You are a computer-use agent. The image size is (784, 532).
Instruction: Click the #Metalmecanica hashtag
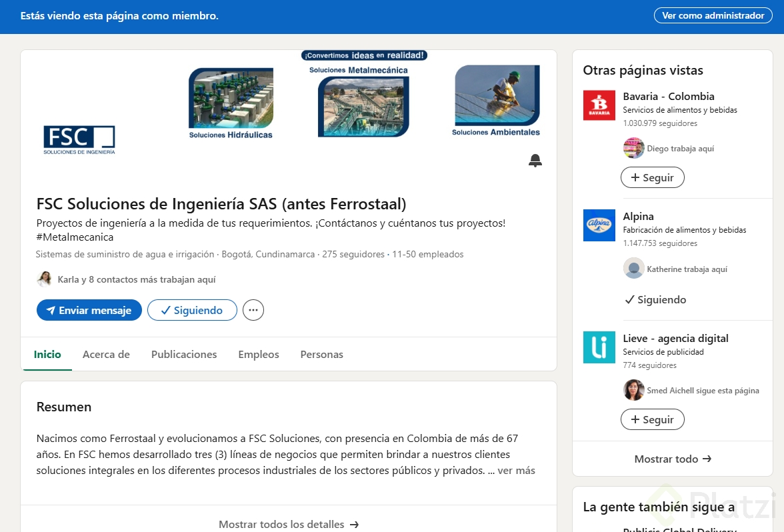coord(75,237)
